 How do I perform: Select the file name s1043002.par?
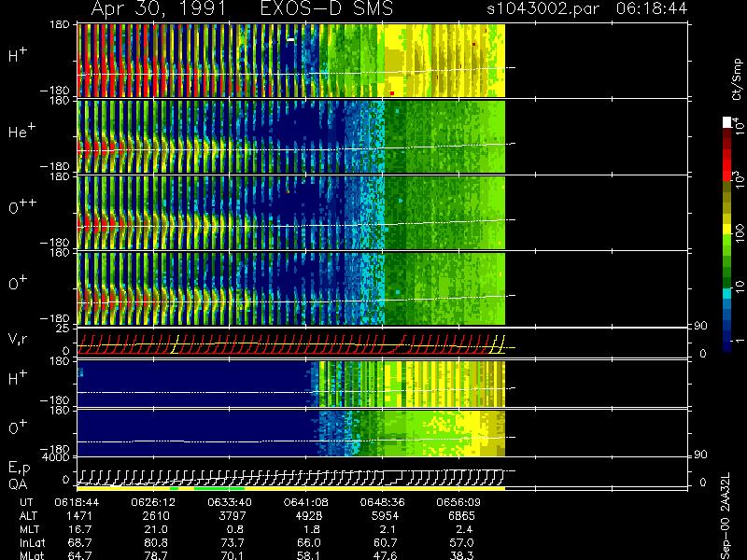point(544,8)
